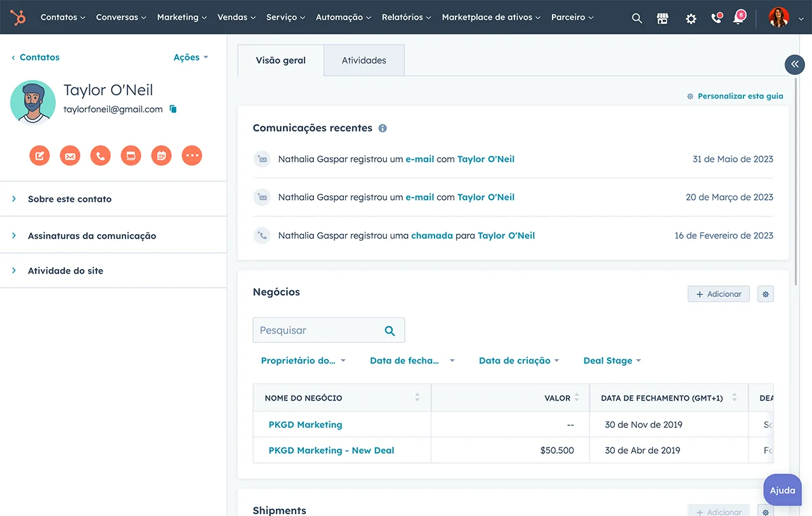This screenshot has width=812, height=516.
Task: Click Personalizar esta guia link
Action: 735,96
